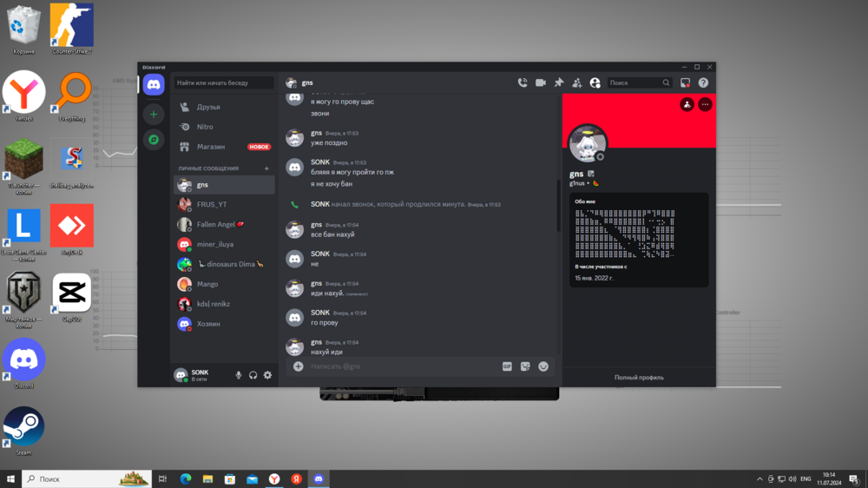This screenshot has width=868, height=488.
Task: Open Steam desktop shortcut
Action: 23,431
